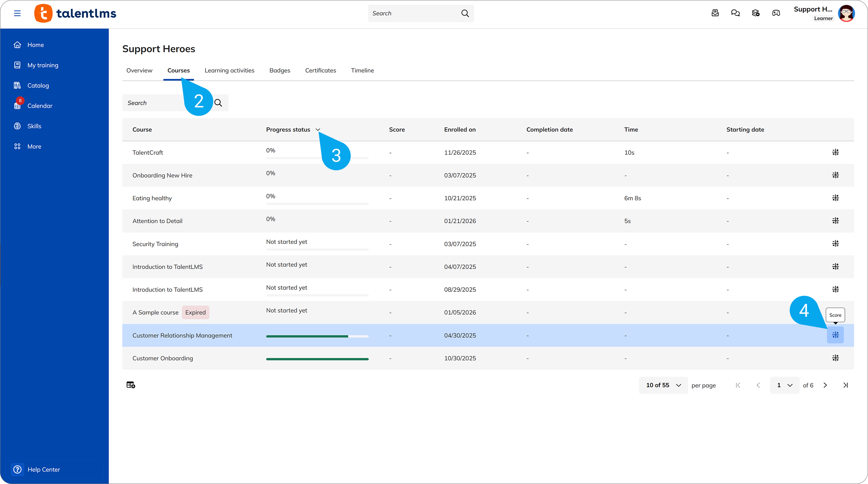
Task: Click the score icon for TalentCraft
Action: tap(835, 152)
